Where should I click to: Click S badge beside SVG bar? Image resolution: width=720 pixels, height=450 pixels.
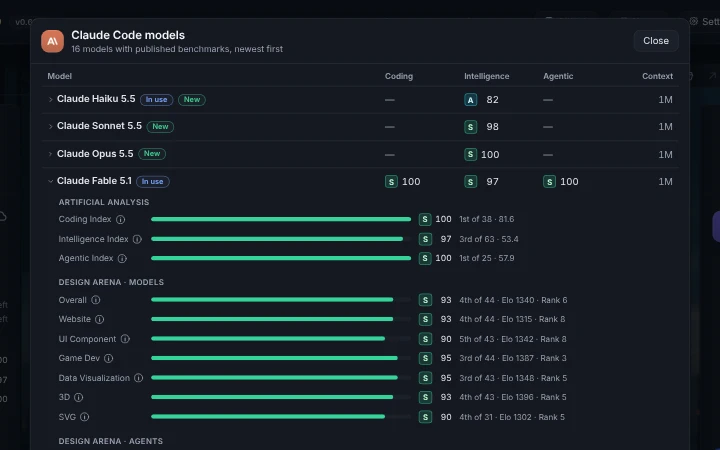tap(425, 417)
